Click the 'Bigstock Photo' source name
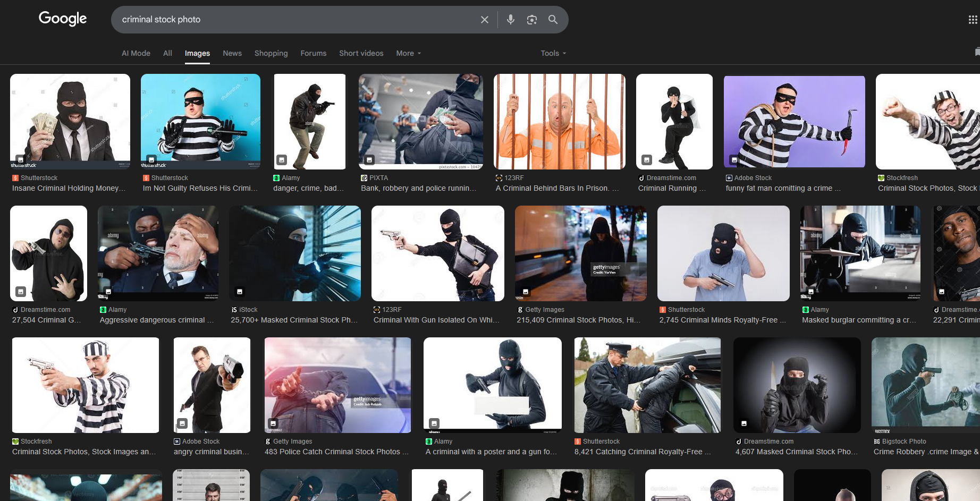980x501 pixels. click(x=904, y=441)
